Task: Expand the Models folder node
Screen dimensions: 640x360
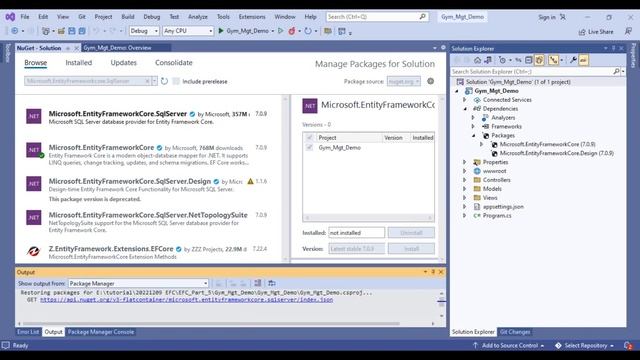Action: [465, 189]
